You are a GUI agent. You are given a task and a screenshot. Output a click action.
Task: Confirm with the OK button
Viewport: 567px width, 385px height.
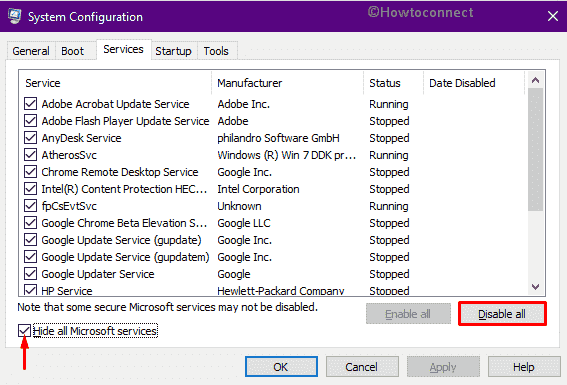click(x=281, y=367)
